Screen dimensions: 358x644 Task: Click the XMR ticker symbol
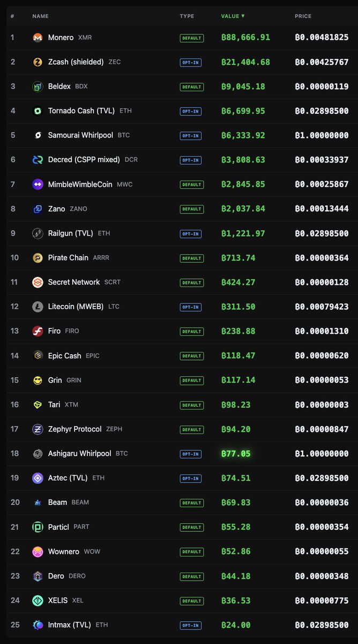(x=85, y=38)
